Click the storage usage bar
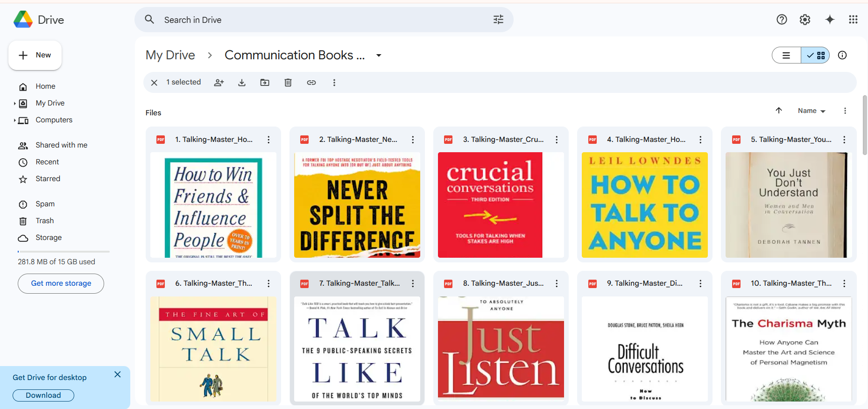 pyautogui.click(x=64, y=252)
